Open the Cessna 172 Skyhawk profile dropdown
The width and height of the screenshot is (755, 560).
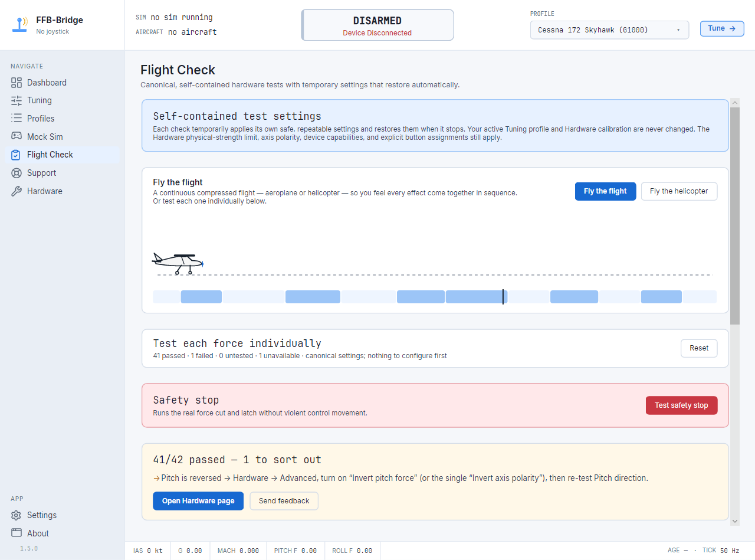[610, 30]
